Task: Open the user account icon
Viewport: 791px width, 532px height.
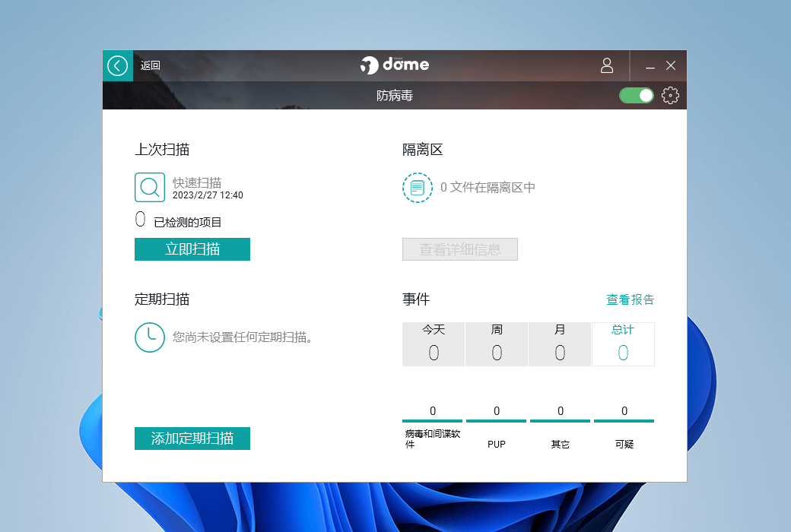Action: (x=606, y=65)
